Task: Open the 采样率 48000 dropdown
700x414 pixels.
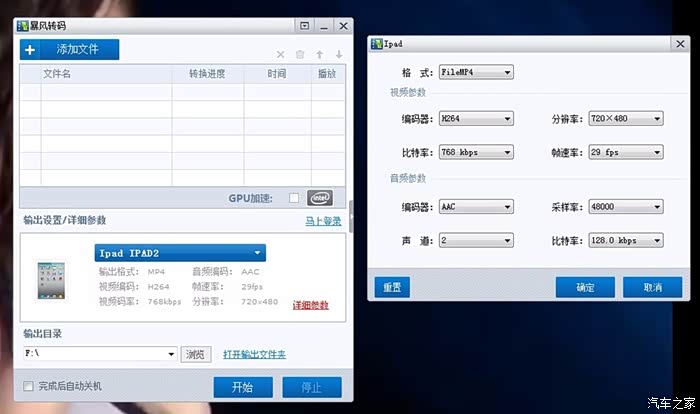Action: pyautogui.click(x=626, y=207)
